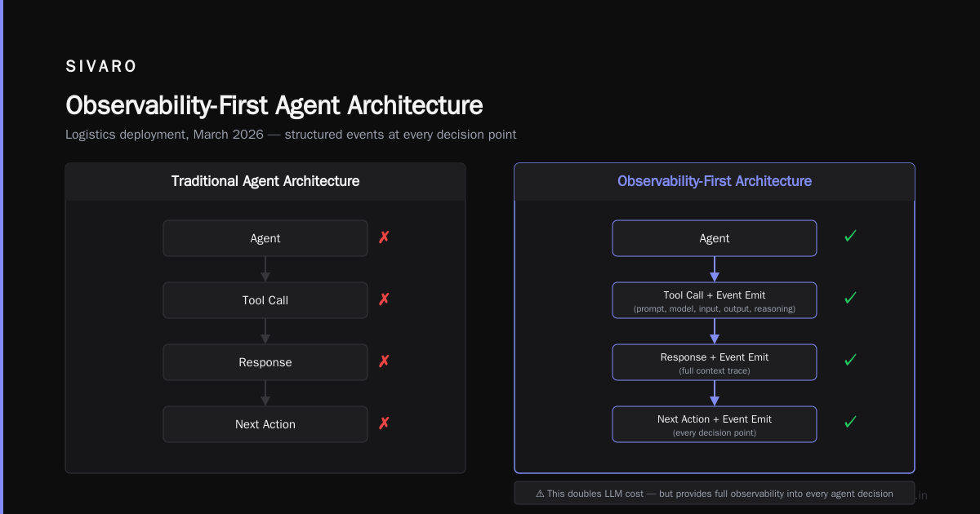
Task: Select the Observability-First Architecture header
Action: click(x=715, y=181)
